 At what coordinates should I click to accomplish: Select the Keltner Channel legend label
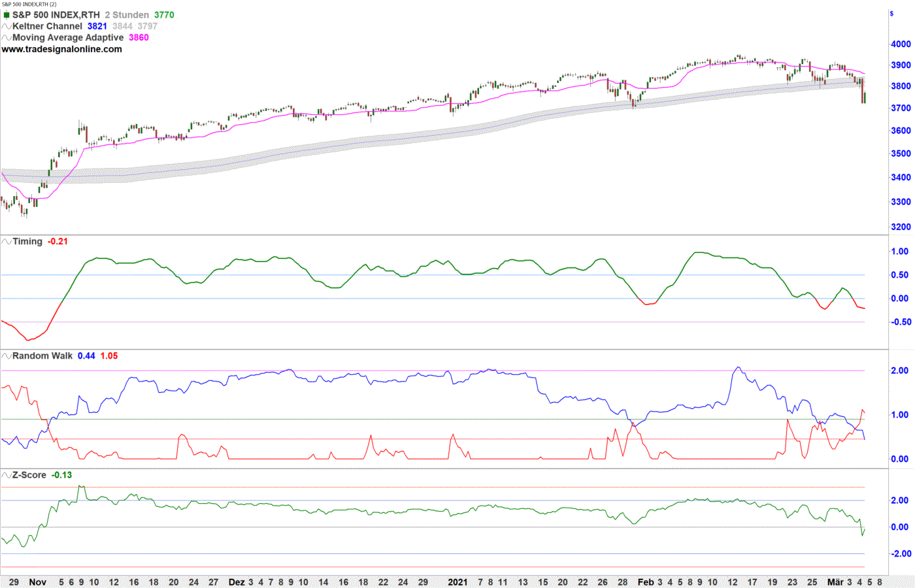pyautogui.click(x=47, y=26)
